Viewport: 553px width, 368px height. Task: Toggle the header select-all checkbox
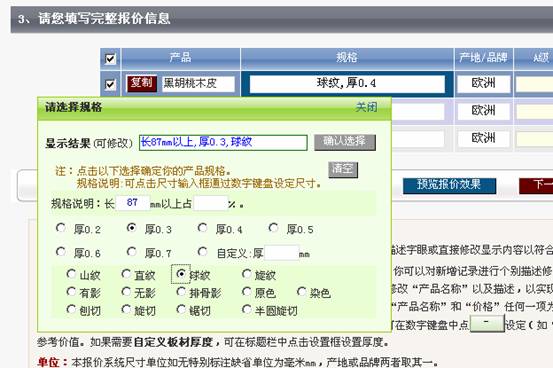point(110,59)
